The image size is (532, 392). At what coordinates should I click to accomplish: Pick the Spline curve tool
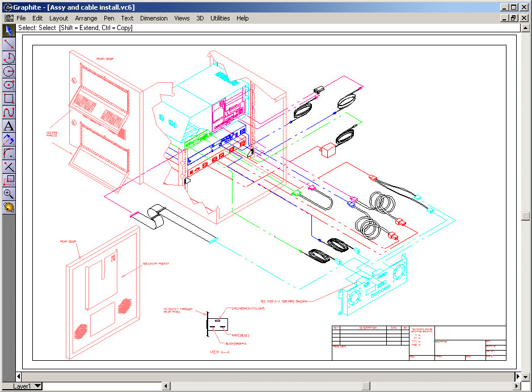(9, 112)
